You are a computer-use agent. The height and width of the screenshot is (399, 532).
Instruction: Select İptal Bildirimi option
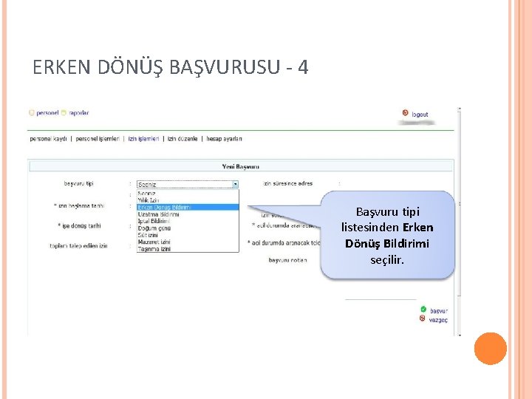pos(188,221)
